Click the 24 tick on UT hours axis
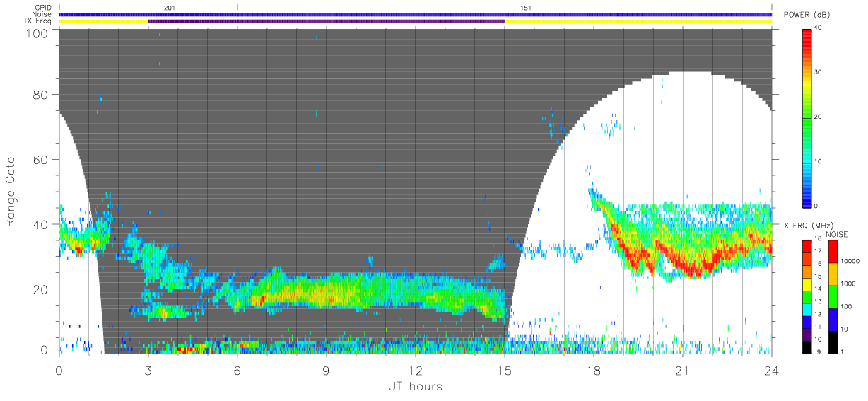The width and height of the screenshot is (868, 401). click(772, 370)
